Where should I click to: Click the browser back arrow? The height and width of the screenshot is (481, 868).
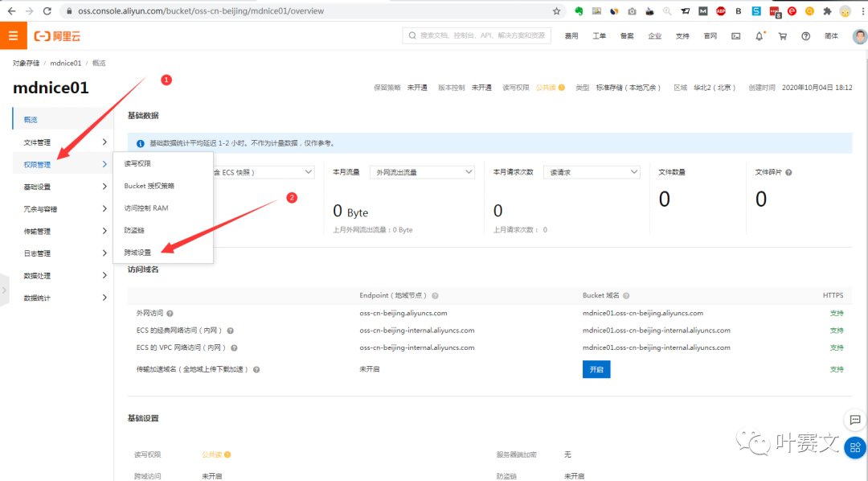pyautogui.click(x=11, y=11)
